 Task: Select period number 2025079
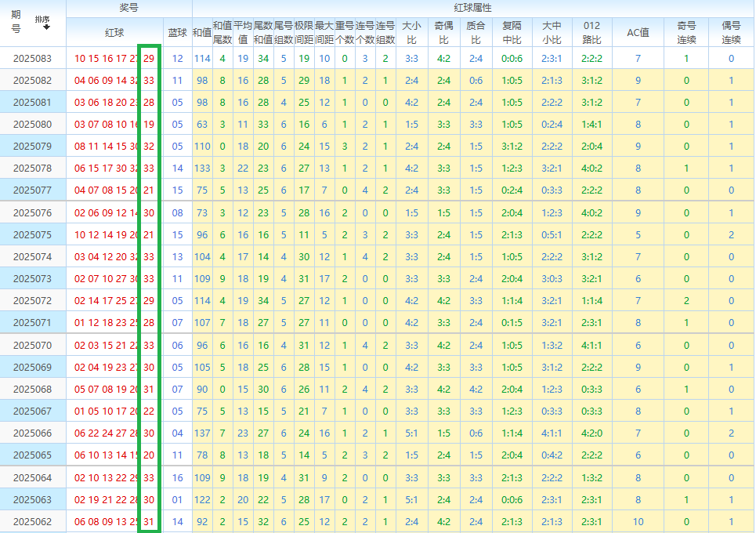click(x=32, y=146)
